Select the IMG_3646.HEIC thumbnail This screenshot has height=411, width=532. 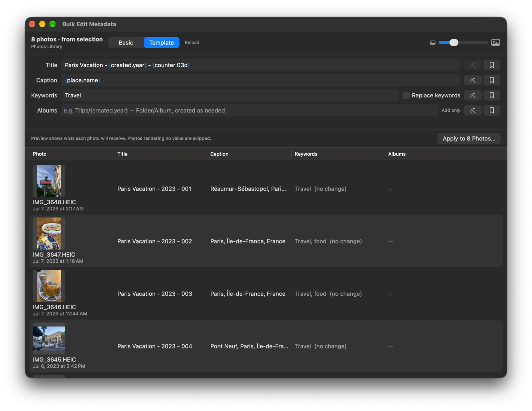click(49, 286)
